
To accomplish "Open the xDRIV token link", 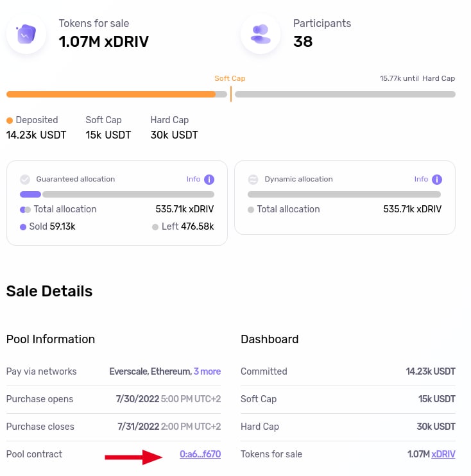I will (443, 454).
